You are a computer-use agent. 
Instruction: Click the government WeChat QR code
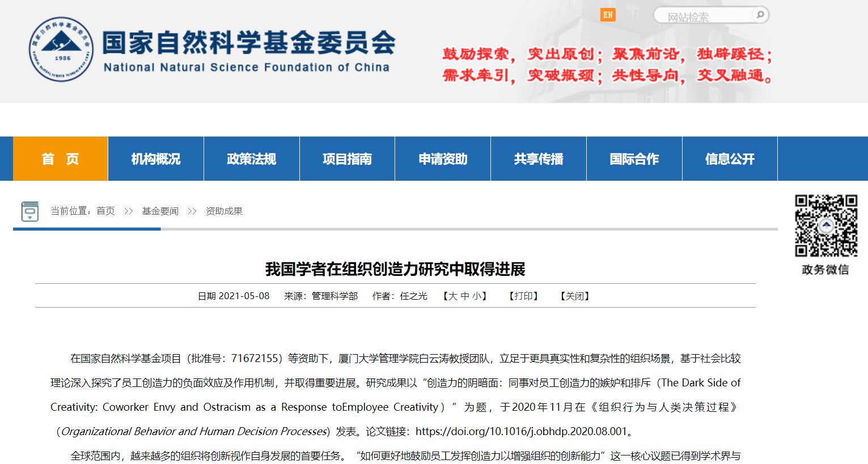click(x=825, y=226)
